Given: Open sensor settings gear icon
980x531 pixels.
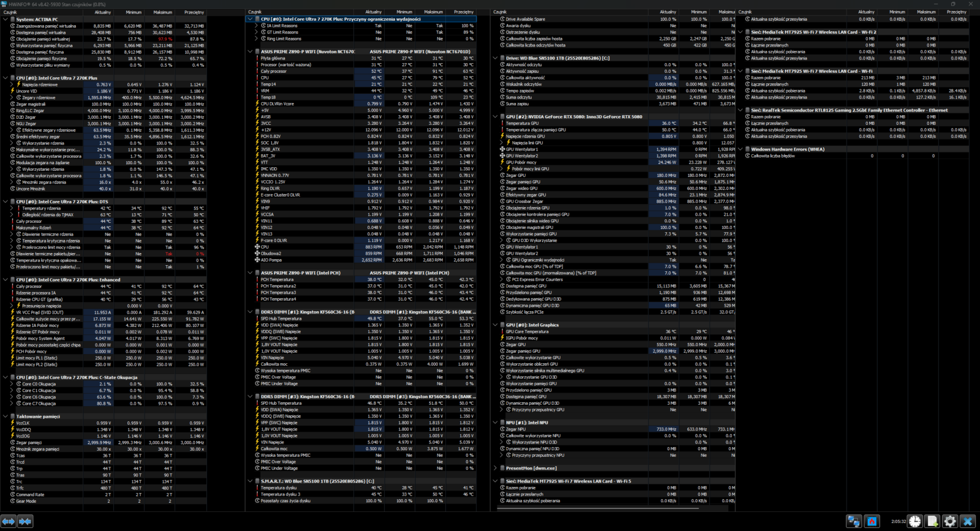Looking at the screenshot, I should coord(950,521).
